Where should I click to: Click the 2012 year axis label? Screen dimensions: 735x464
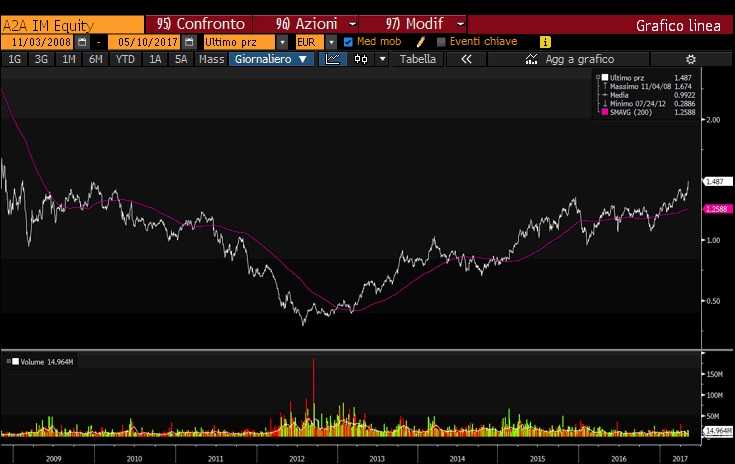297,458
